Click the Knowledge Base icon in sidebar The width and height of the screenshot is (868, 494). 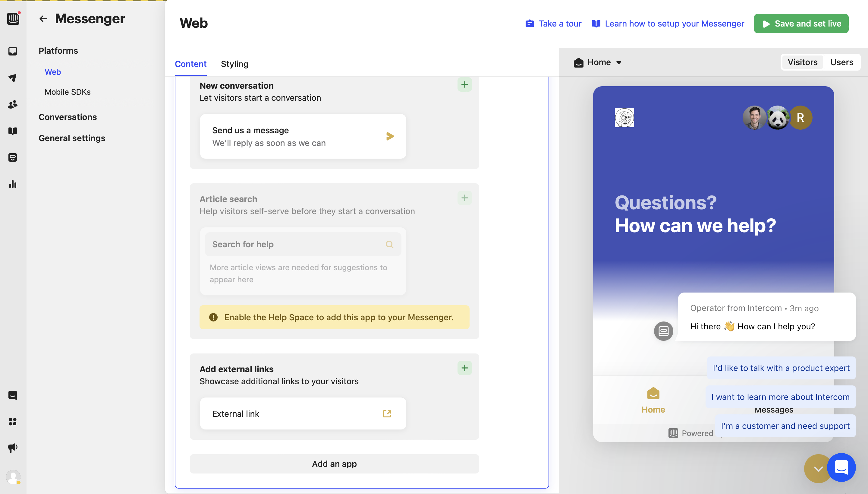(13, 131)
